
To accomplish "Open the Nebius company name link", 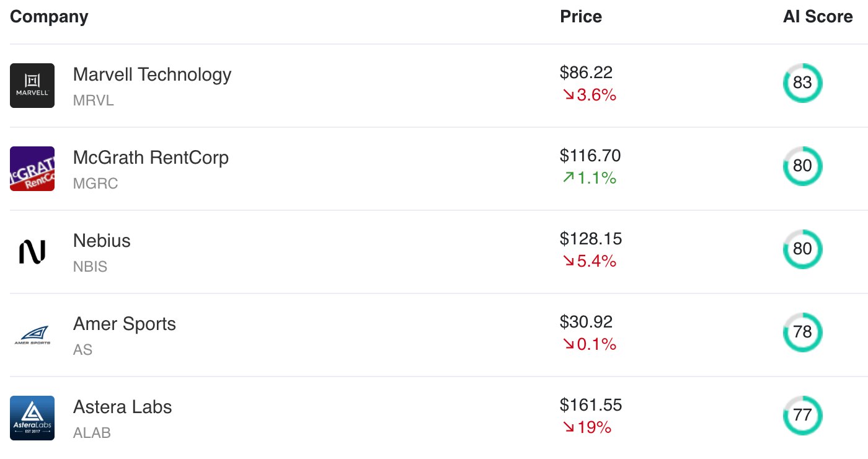I will 102,241.
